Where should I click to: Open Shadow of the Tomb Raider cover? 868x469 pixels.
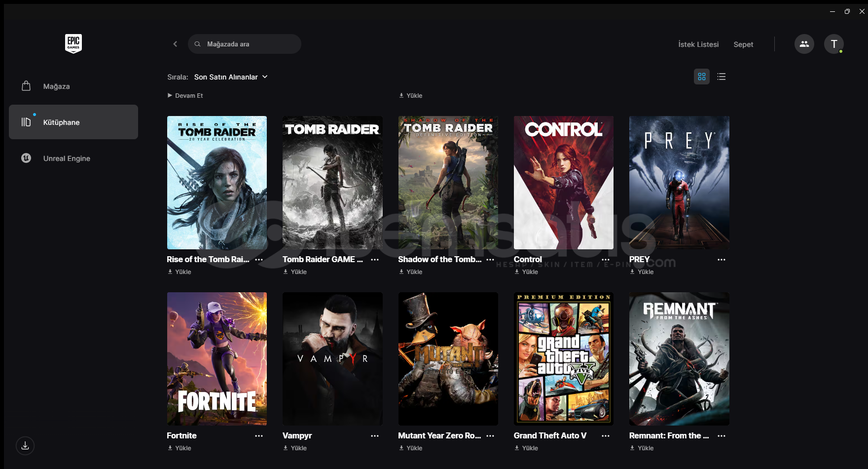click(448, 183)
